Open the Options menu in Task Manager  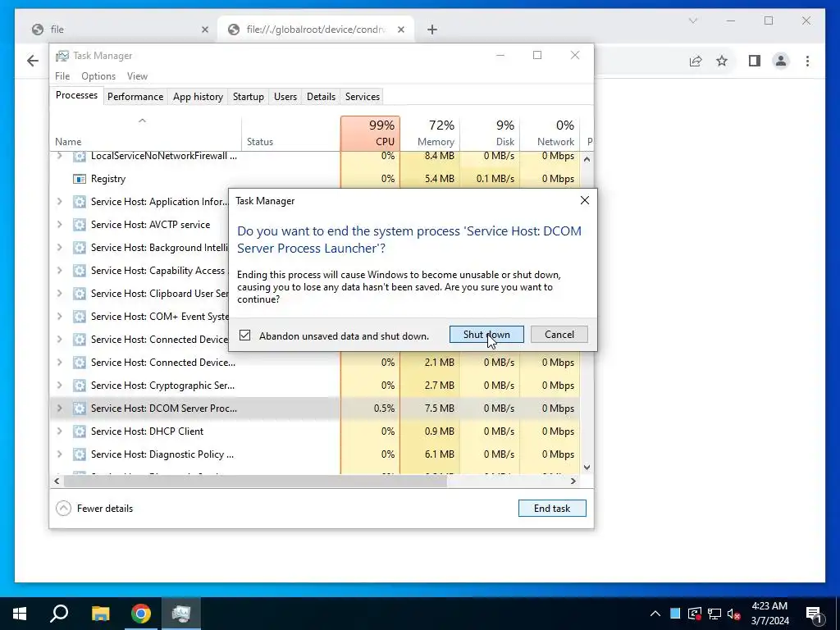(x=98, y=76)
